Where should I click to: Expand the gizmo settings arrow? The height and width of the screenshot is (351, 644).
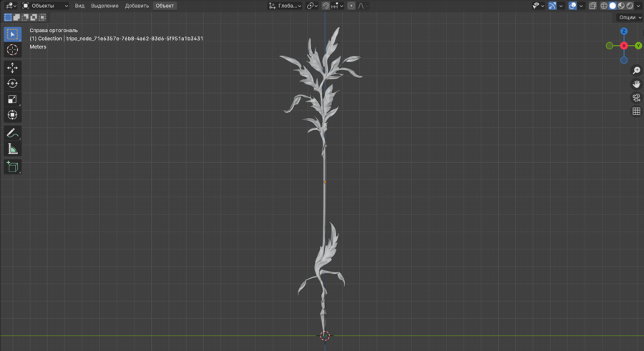pos(561,6)
